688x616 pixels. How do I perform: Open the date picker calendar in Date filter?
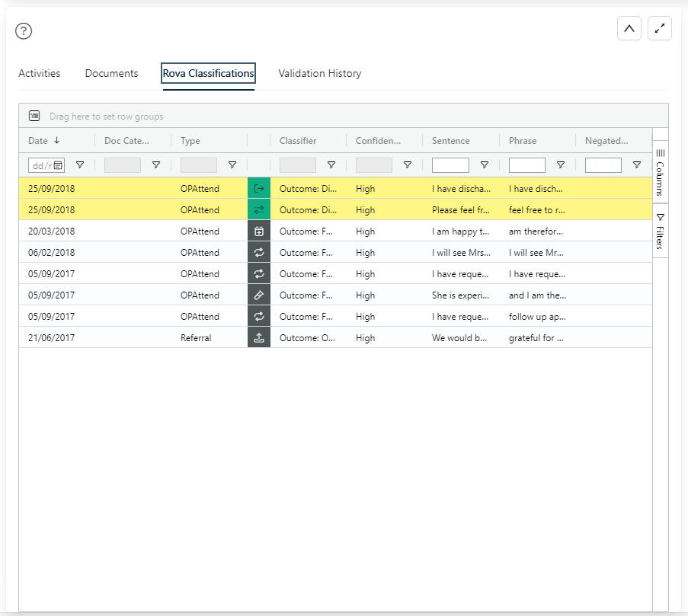(x=58, y=165)
